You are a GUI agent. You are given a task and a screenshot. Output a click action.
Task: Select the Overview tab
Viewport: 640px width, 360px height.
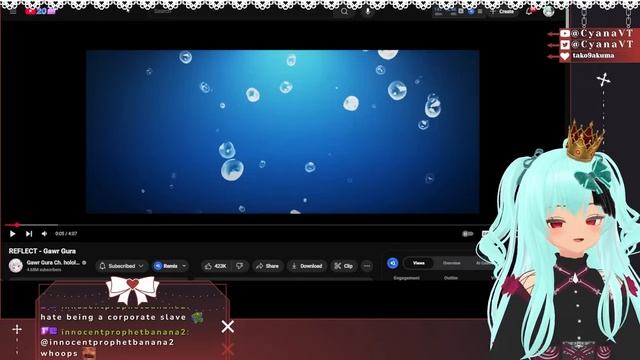click(x=451, y=263)
